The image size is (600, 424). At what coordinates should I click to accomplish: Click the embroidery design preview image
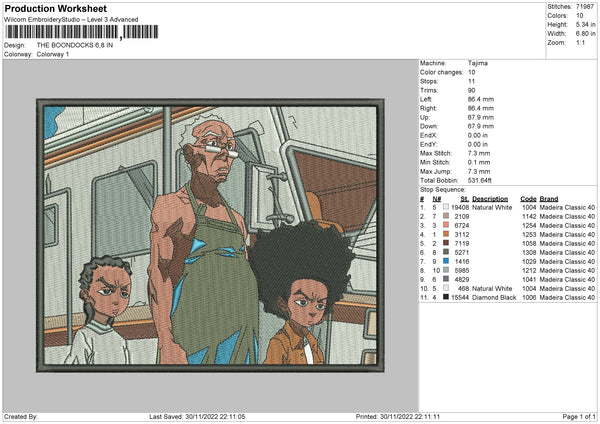(x=210, y=235)
